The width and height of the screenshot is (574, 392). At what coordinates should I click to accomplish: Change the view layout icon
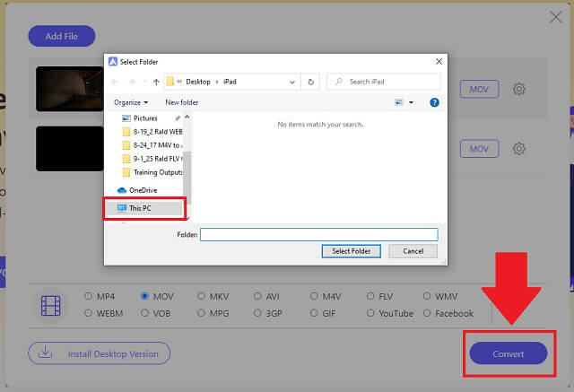399,102
